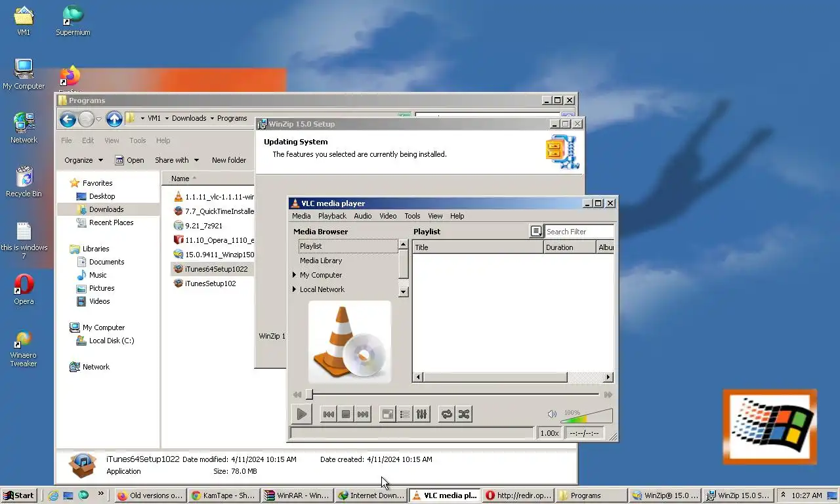Toggle VLC playlist view button
Screen dimensions: 840x504
point(405,414)
